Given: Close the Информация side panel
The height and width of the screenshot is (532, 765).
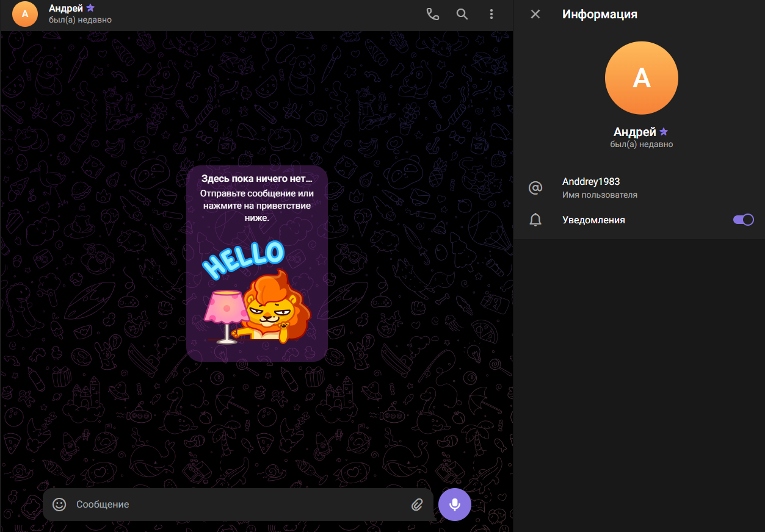Looking at the screenshot, I should pos(535,14).
